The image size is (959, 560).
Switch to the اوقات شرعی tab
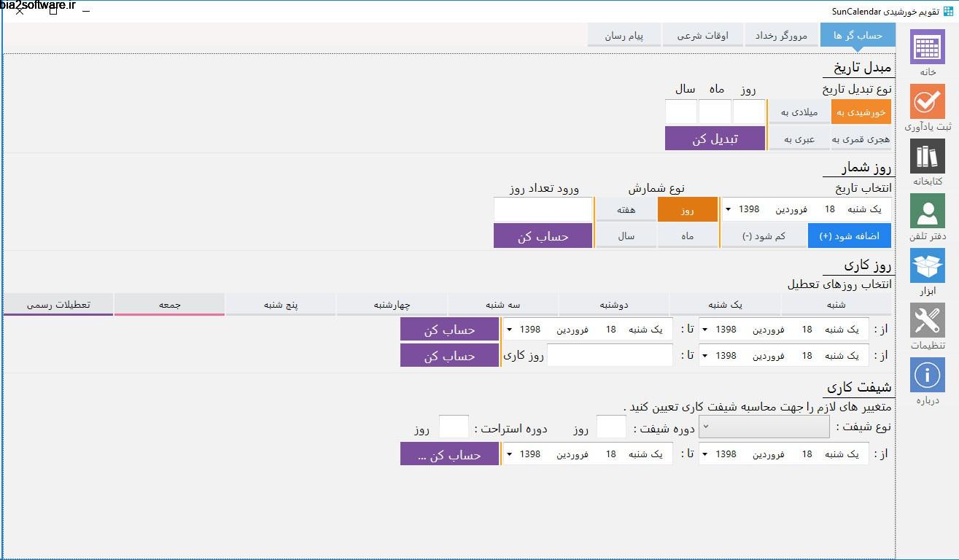click(x=702, y=34)
